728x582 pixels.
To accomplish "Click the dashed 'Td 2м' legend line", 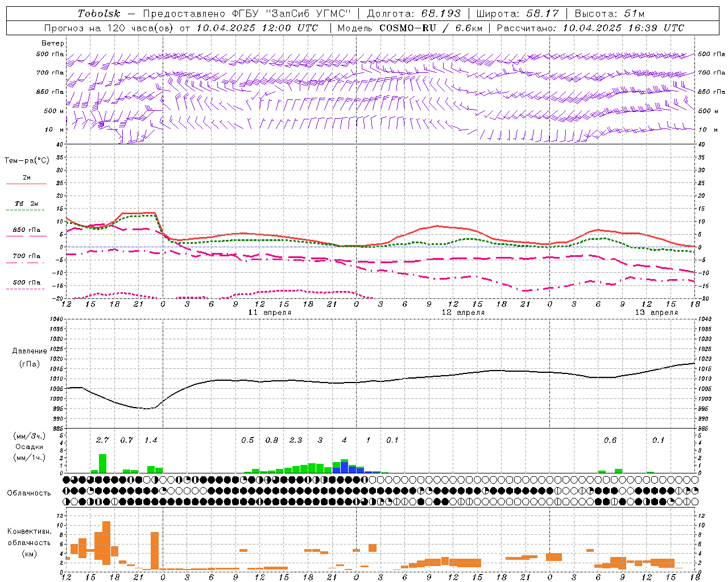I will [26, 210].
